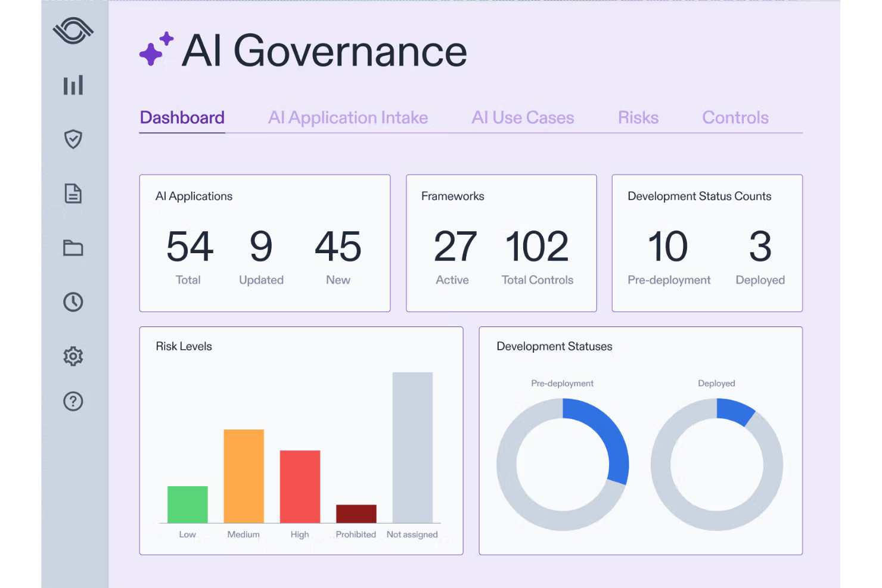This screenshot has height=588, width=882.
Task: Click the red High risk bar
Action: [300, 487]
